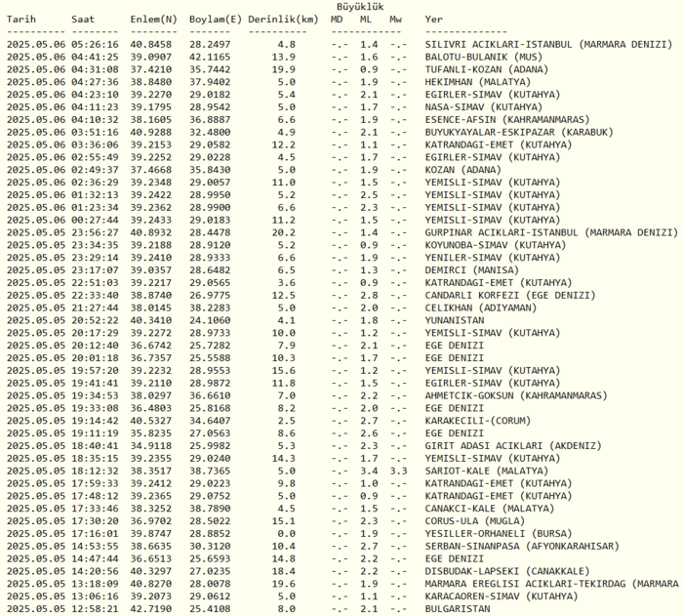The height and width of the screenshot is (616, 683).
Task: Click latitude value '36.4803'
Action: click(x=151, y=408)
